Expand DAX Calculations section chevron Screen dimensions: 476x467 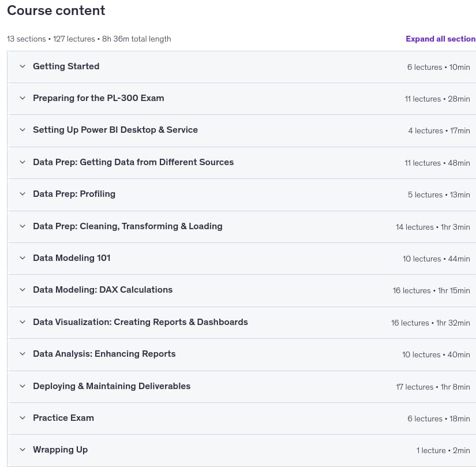point(23,290)
